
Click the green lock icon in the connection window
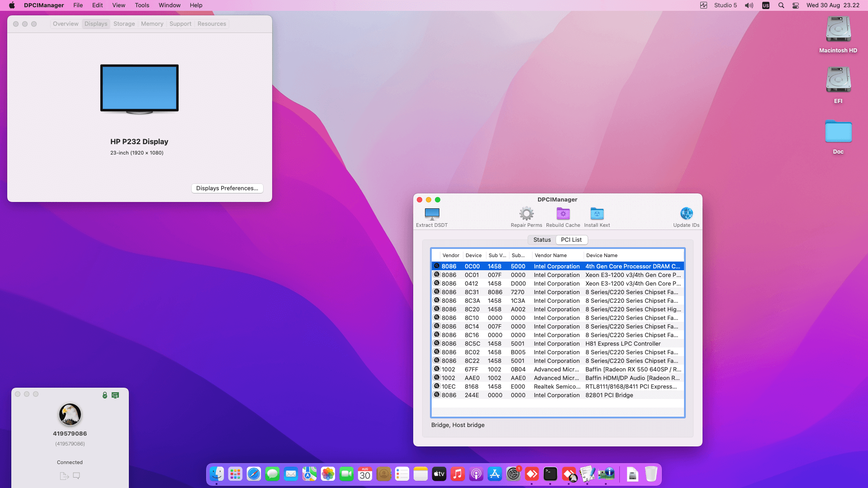[x=105, y=395]
